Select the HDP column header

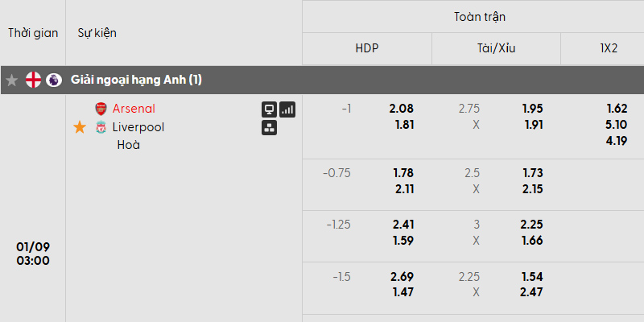click(x=367, y=48)
